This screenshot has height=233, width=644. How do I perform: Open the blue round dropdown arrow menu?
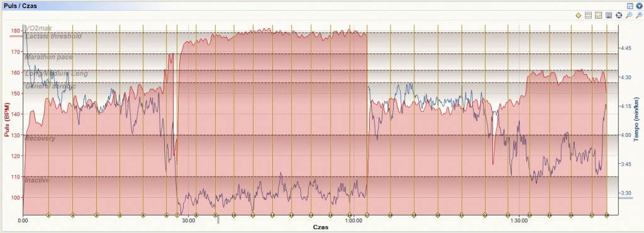tap(639, 6)
